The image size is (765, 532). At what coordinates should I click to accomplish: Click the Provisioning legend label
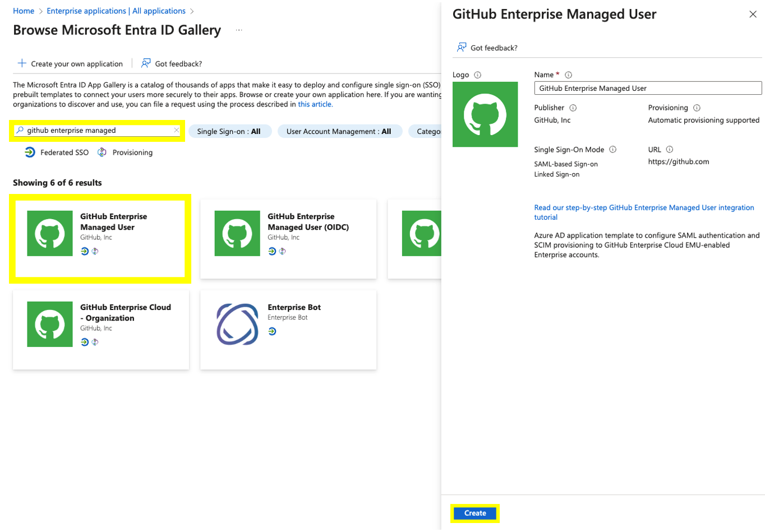pos(132,152)
